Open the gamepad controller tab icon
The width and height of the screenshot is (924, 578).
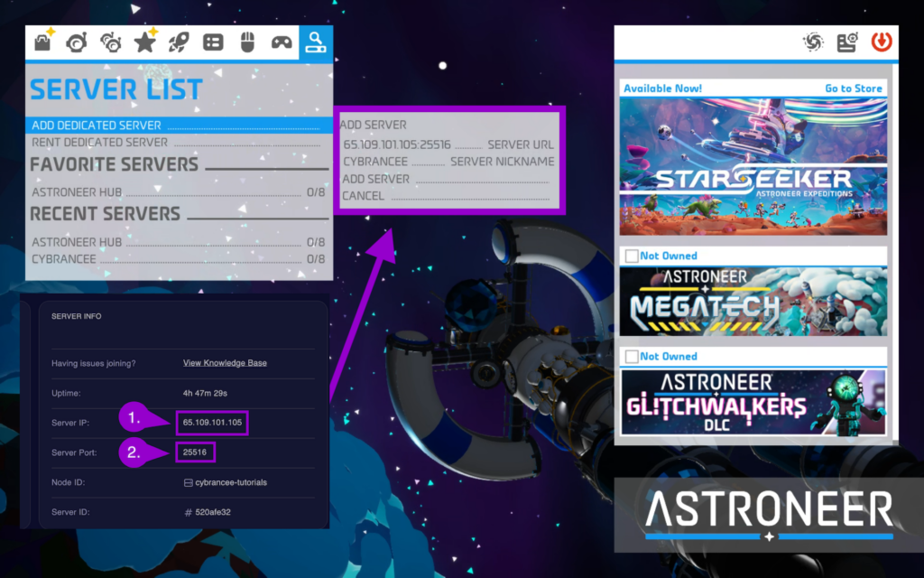282,42
